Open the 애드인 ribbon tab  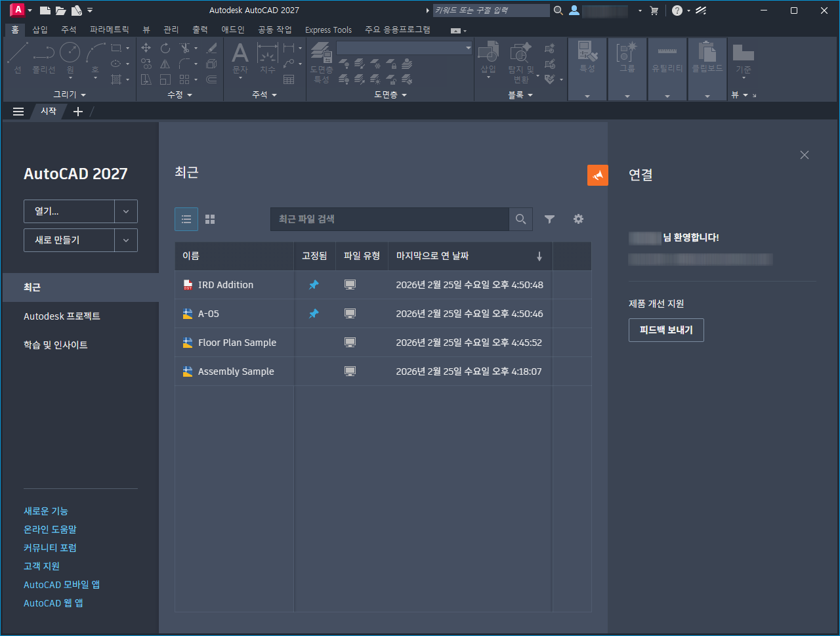[x=233, y=30]
